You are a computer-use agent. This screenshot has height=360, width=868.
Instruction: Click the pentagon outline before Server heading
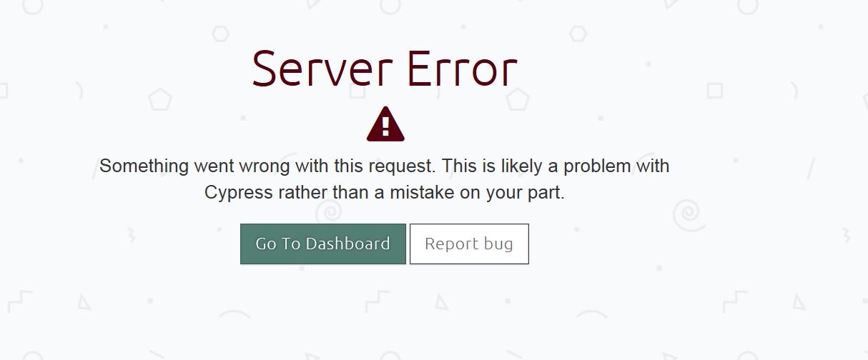[x=160, y=99]
